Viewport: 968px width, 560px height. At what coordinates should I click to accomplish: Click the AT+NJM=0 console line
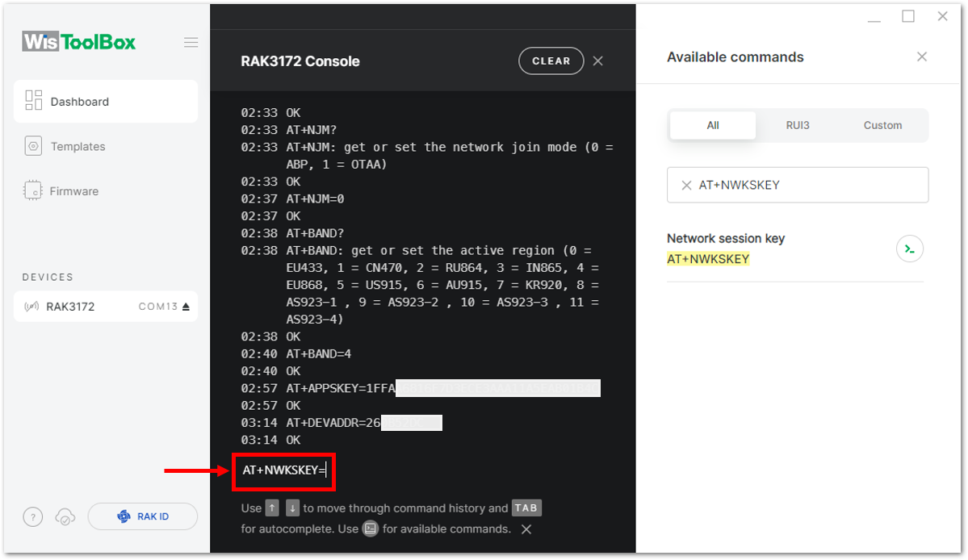tap(292, 199)
